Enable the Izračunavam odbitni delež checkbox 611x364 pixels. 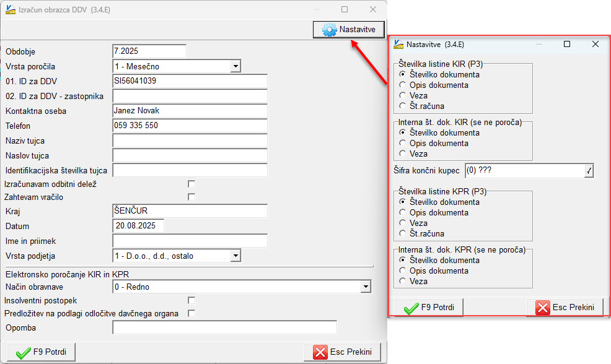pos(191,184)
